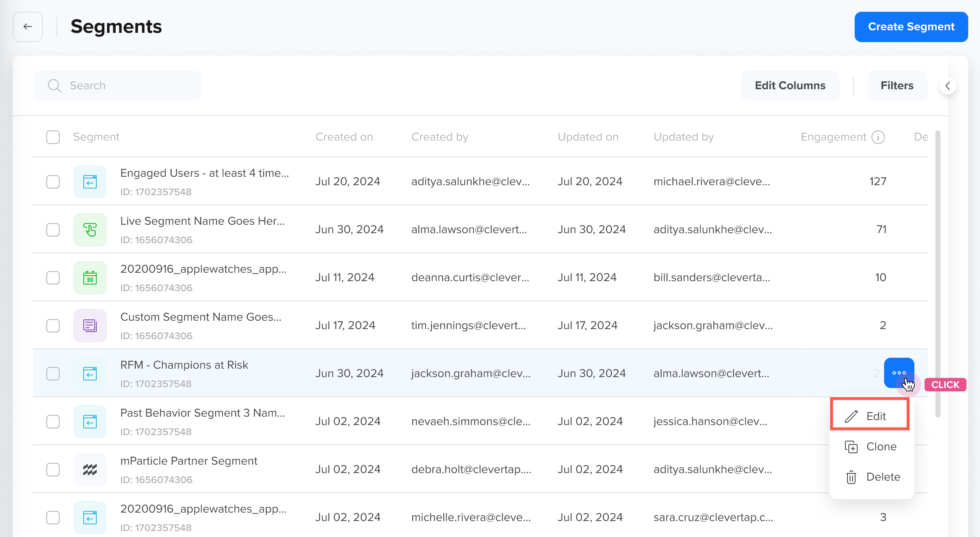Click the Live Segment green hand icon

pyautogui.click(x=90, y=230)
